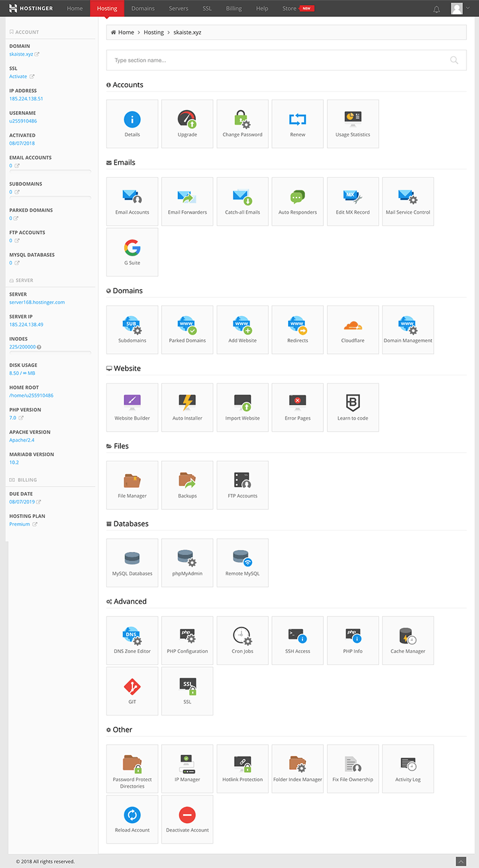Open phpMyAdmin
Screen dimensions: 479x868
[187, 563]
